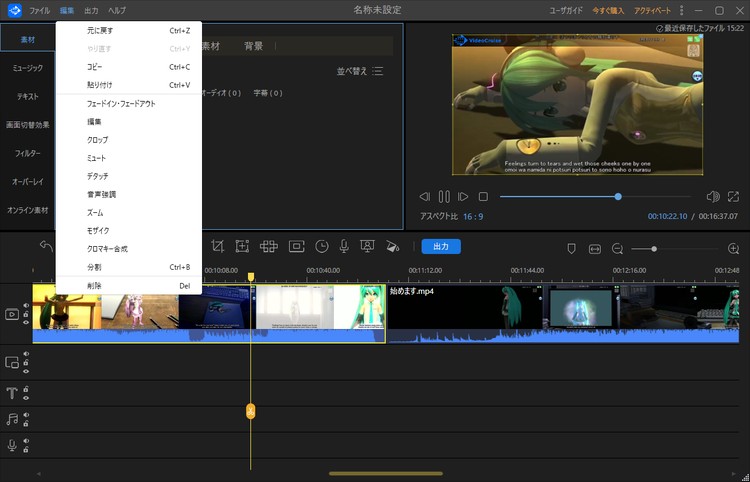Click the timeline zoom-out magnifier
The image size is (750, 482).
point(618,249)
